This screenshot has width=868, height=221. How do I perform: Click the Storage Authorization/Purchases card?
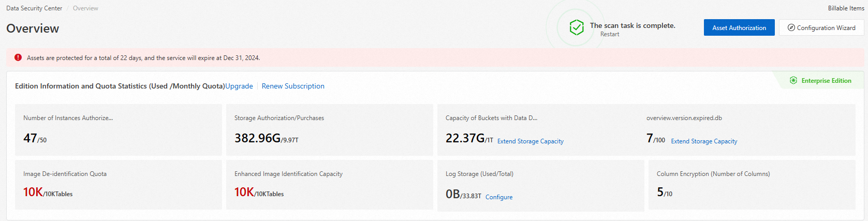click(x=329, y=130)
